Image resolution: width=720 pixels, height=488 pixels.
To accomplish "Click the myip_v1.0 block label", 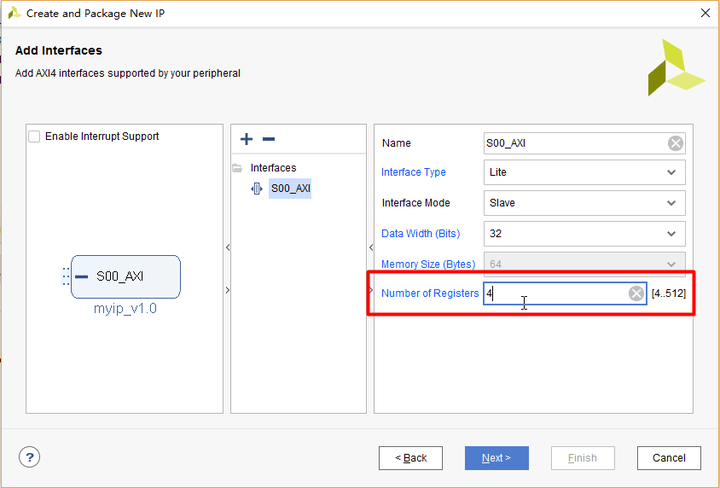I will pos(125,308).
